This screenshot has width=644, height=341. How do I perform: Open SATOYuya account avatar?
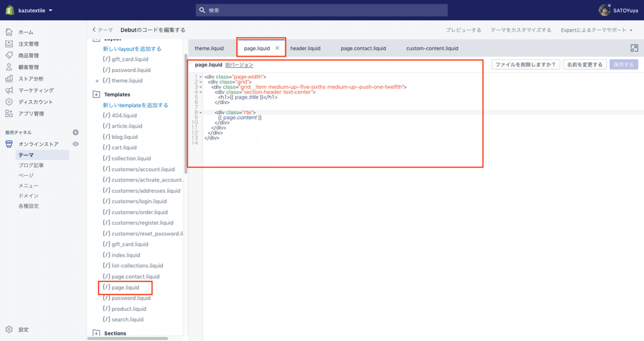[x=604, y=10]
